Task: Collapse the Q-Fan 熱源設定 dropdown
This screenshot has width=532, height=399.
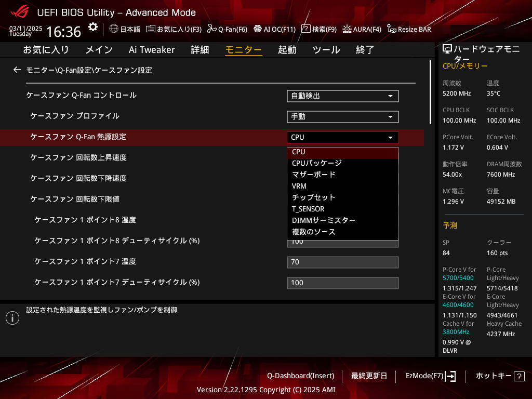Action: 343,137
